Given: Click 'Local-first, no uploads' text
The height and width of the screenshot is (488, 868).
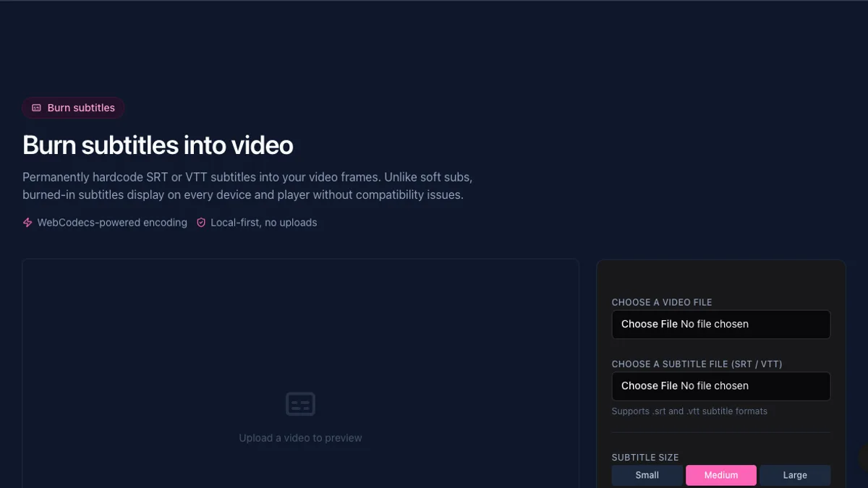Looking at the screenshot, I should [x=264, y=223].
